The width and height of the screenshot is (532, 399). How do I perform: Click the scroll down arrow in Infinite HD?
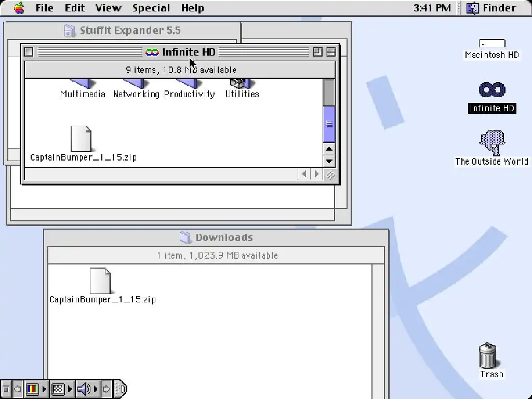(x=329, y=161)
